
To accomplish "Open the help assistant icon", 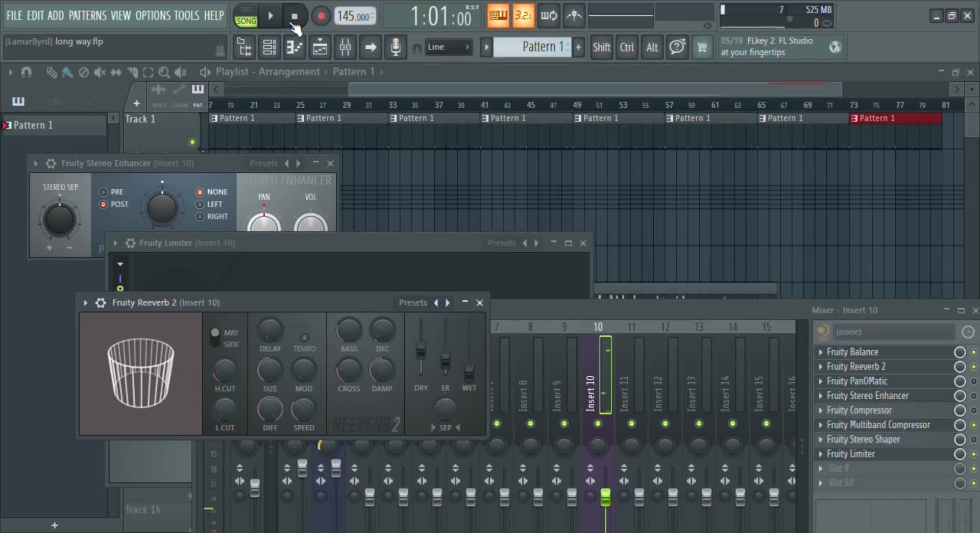I will 677,47.
